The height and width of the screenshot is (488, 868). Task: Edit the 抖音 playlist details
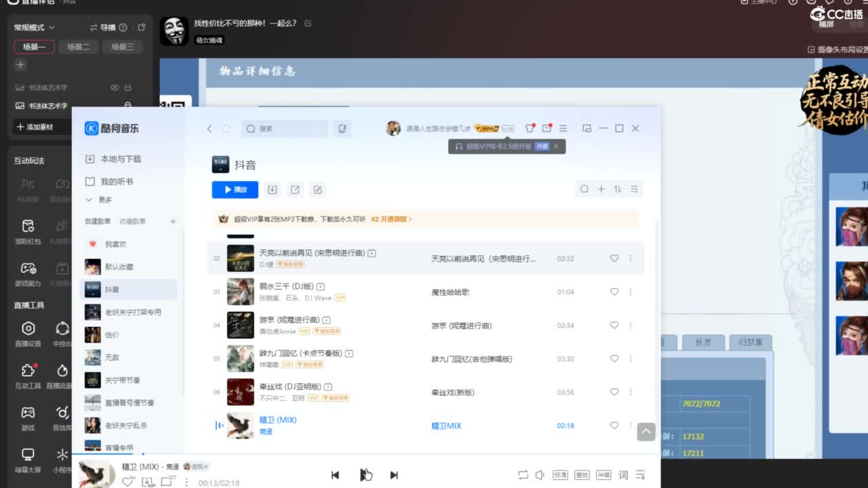317,190
